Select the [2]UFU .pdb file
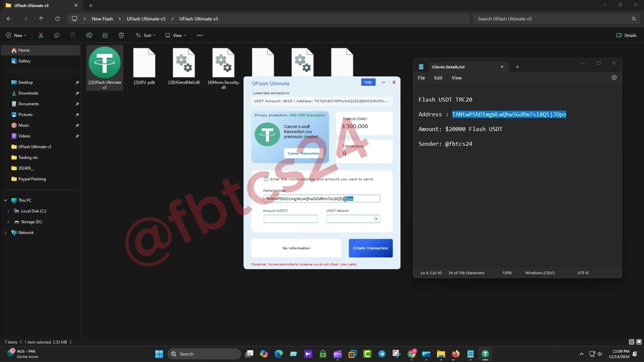This screenshot has height=362, width=644. coord(144,66)
